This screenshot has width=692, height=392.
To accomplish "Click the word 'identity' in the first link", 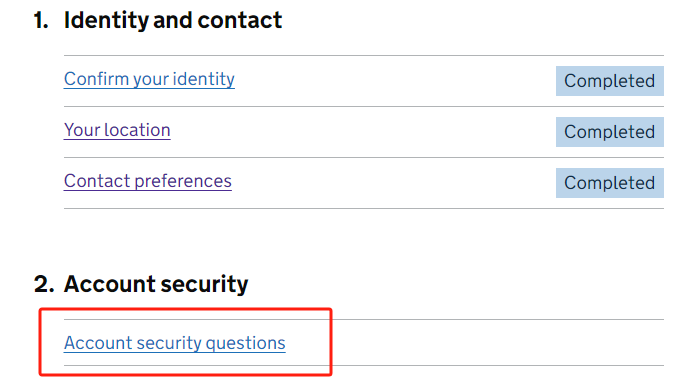I will (x=203, y=79).
